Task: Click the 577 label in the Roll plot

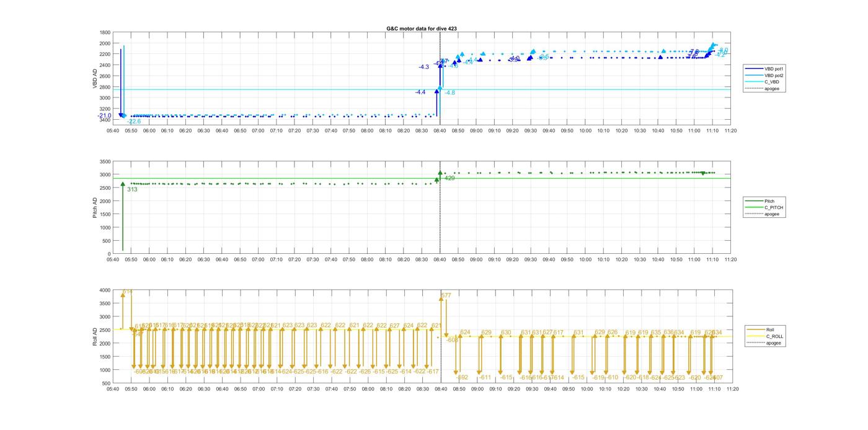Action: (x=446, y=295)
